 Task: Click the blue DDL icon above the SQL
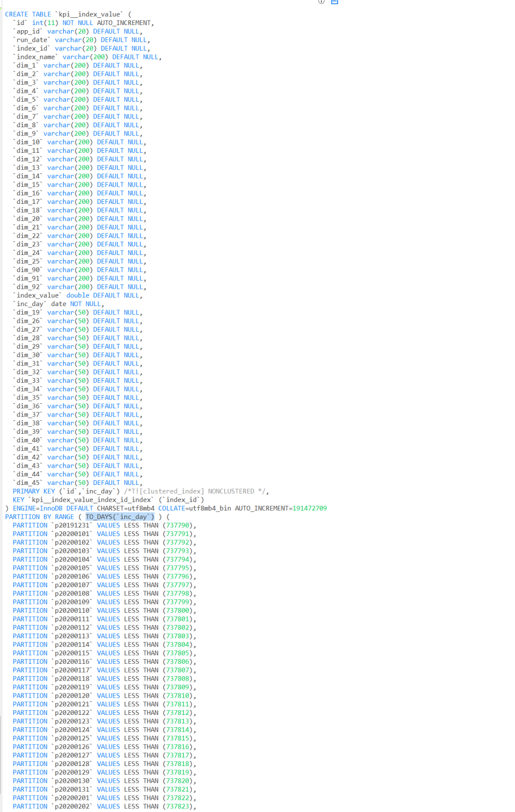335,2
